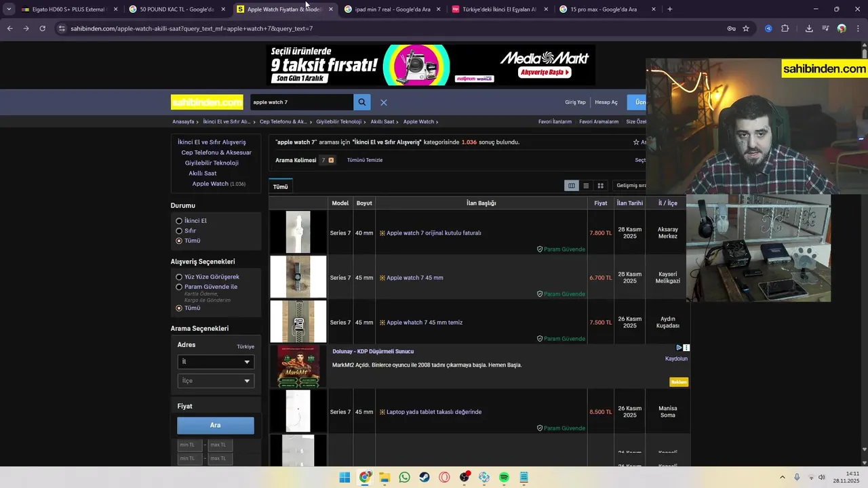This screenshot has width=868, height=488.
Task: Select Tümü under Alışveriş Seçenekleri
Action: (x=179, y=308)
